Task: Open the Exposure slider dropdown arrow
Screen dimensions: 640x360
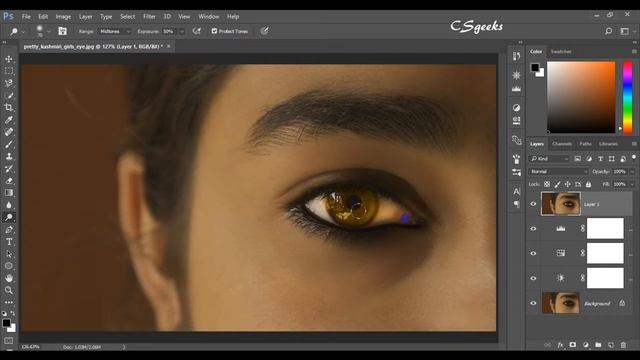Action: click(x=182, y=31)
